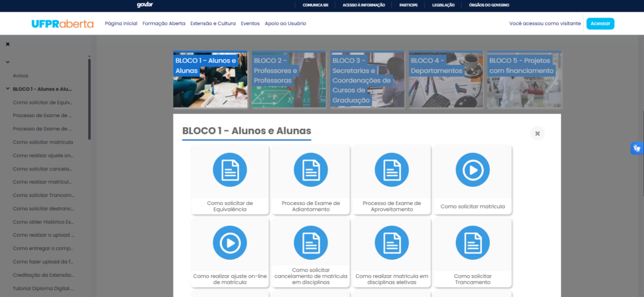Screen dimensions: 644x297
Task: Open the Processo de Exame de Adiantamento icon
Action: (311, 170)
